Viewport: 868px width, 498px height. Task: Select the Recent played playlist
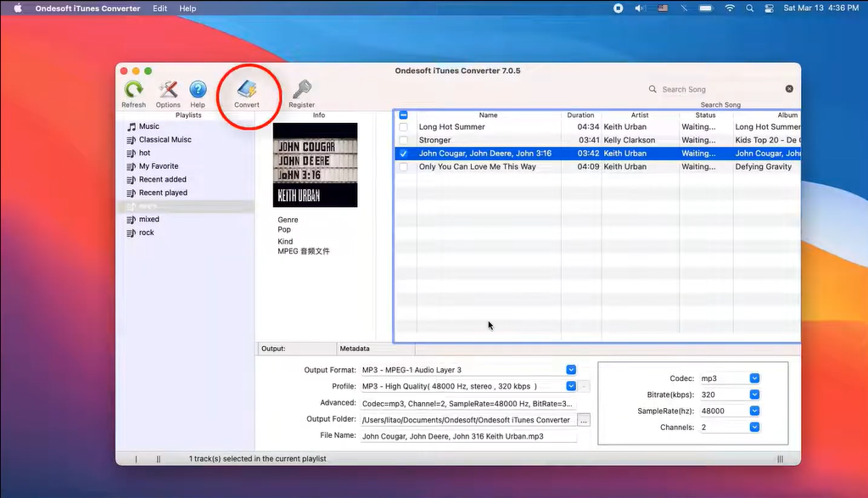coord(163,193)
